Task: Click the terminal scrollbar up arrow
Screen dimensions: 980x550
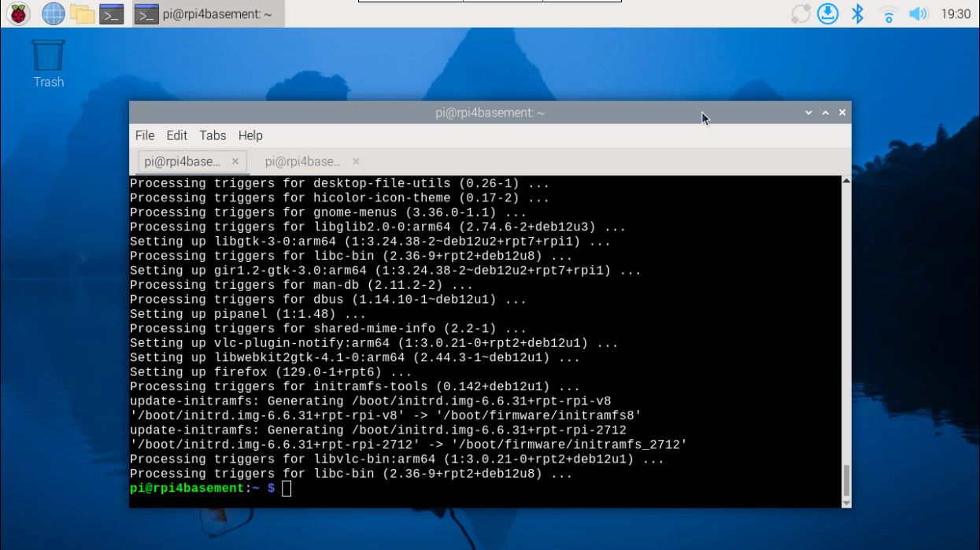Action: [x=847, y=181]
